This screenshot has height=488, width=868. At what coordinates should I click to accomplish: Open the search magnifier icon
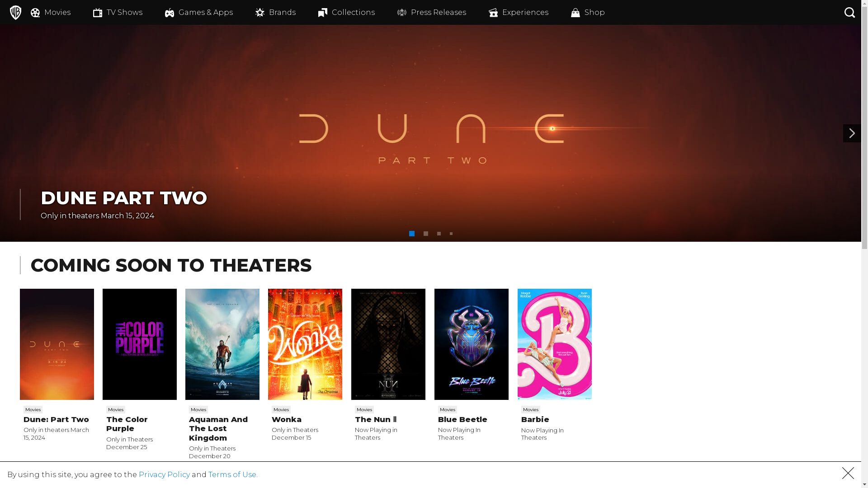click(849, 12)
